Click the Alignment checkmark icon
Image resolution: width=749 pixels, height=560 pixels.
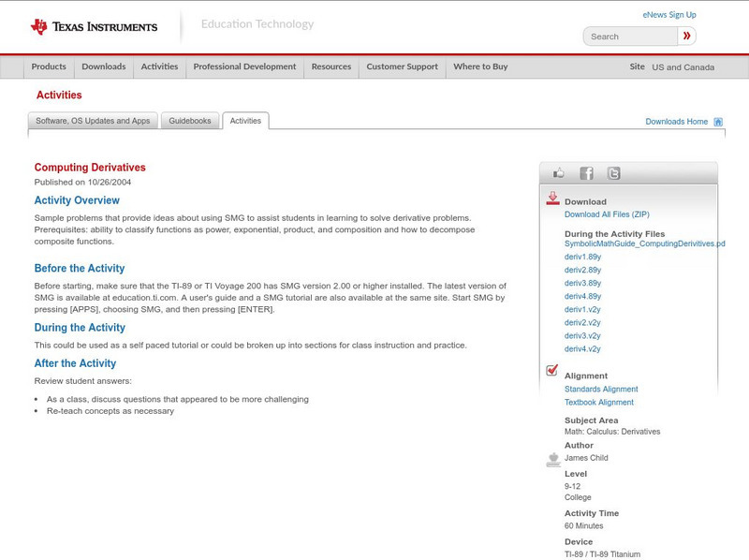pos(551,370)
